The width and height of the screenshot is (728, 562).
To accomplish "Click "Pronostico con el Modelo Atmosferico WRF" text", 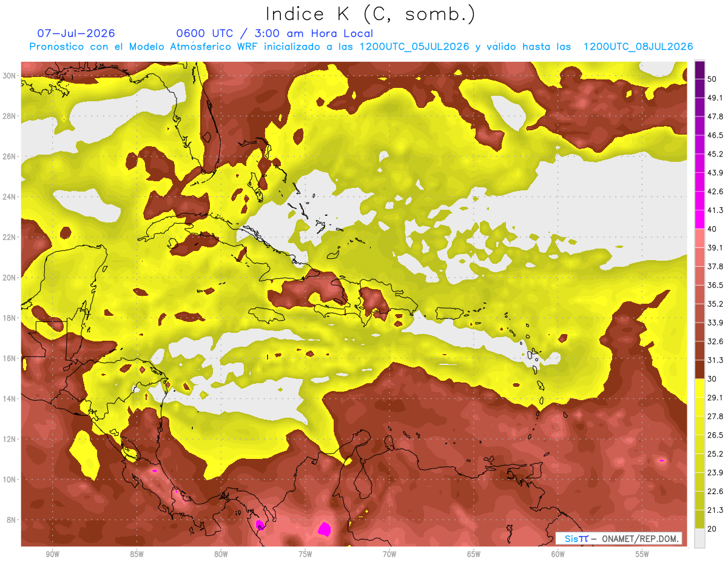I will point(145,47).
